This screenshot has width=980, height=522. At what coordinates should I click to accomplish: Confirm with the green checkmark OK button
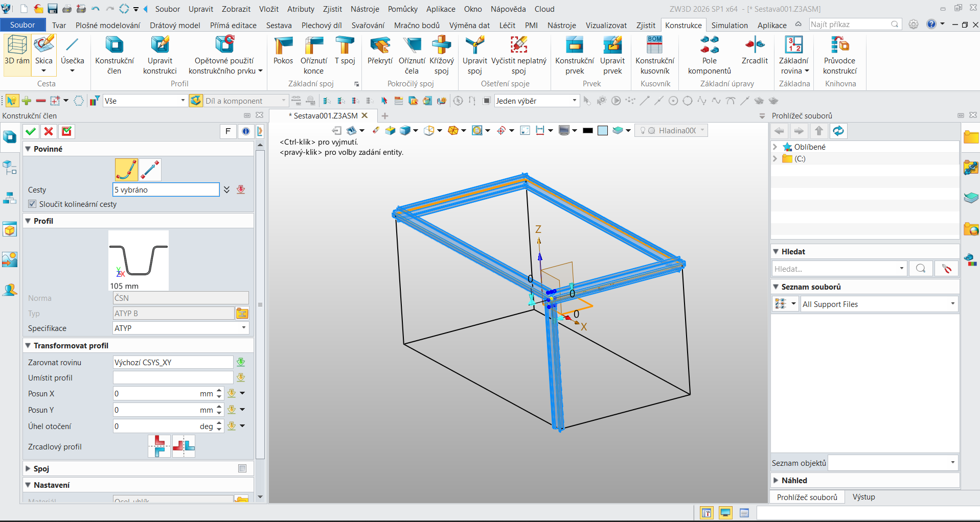tap(31, 131)
